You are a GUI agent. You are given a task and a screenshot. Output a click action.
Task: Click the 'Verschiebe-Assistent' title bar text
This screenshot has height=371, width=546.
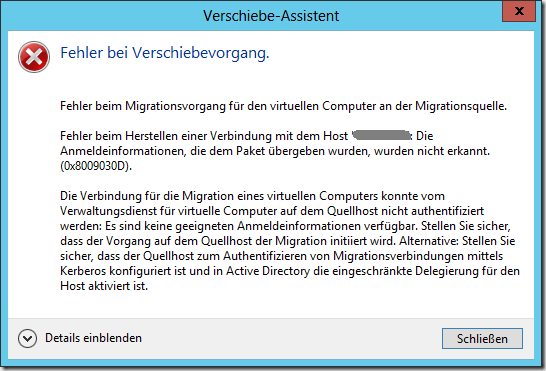click(x=271, y=16)
